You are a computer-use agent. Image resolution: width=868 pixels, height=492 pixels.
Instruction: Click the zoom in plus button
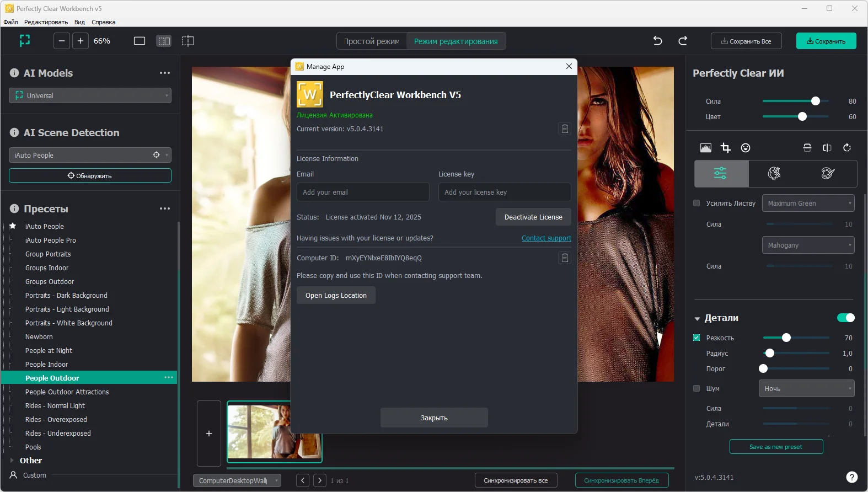coord(81,41)
